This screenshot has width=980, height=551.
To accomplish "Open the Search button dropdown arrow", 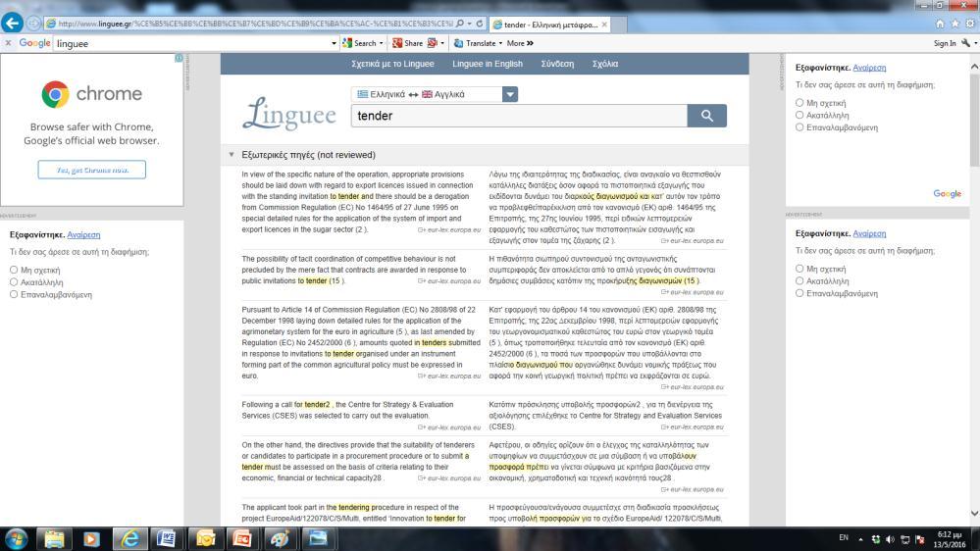I will [x=382, y=44].
